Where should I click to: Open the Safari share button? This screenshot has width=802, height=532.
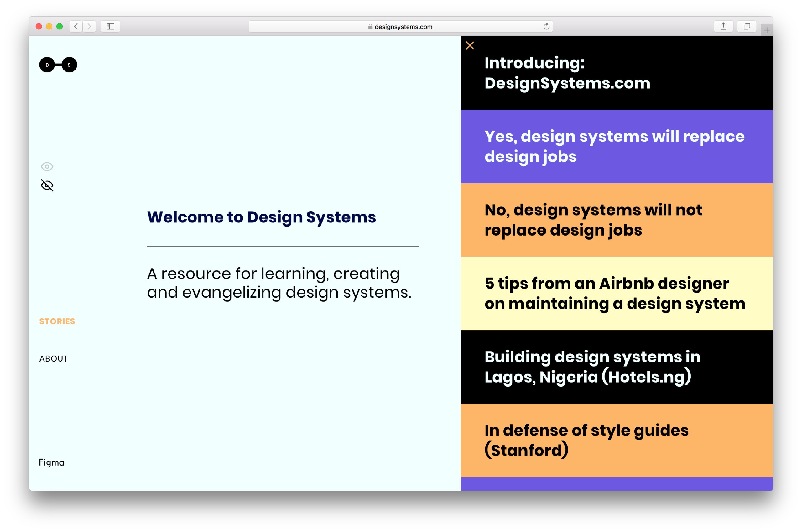tap(724, 26)
